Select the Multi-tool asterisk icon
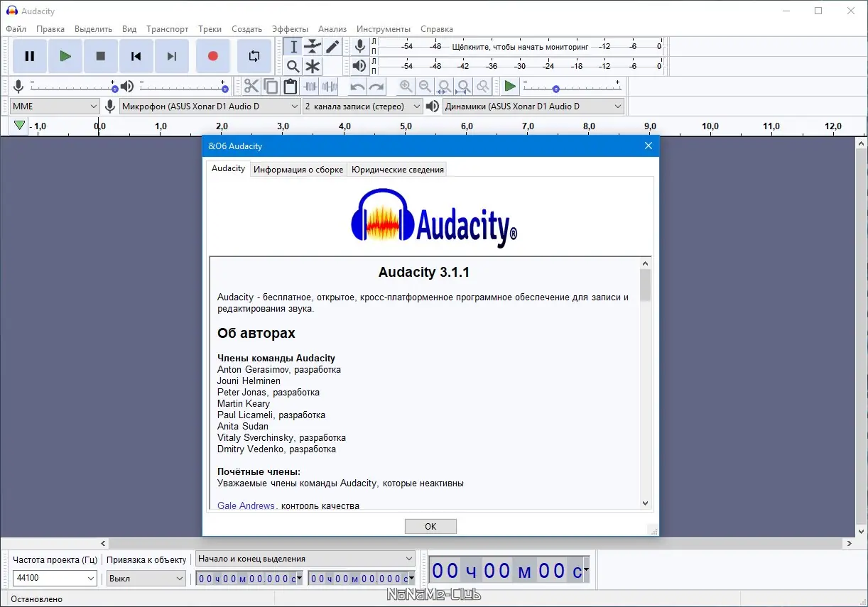 313,66
